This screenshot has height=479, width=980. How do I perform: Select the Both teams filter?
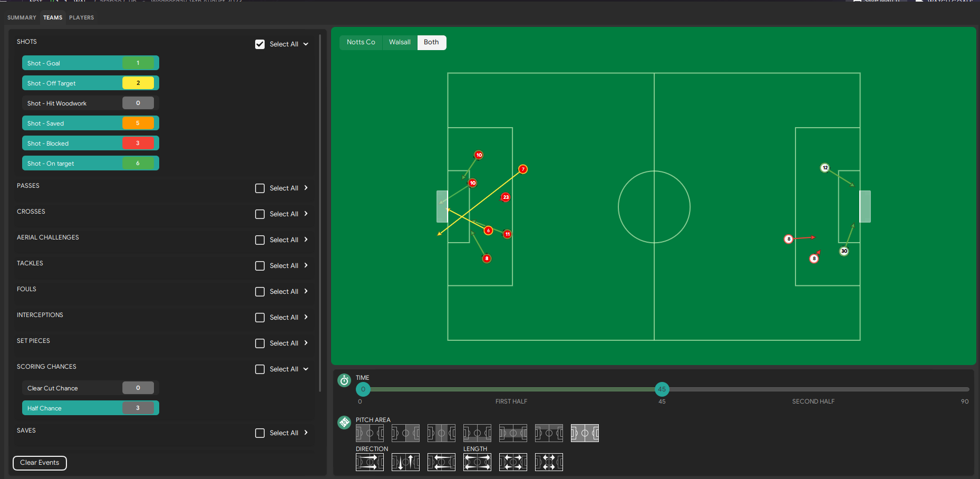431,42
